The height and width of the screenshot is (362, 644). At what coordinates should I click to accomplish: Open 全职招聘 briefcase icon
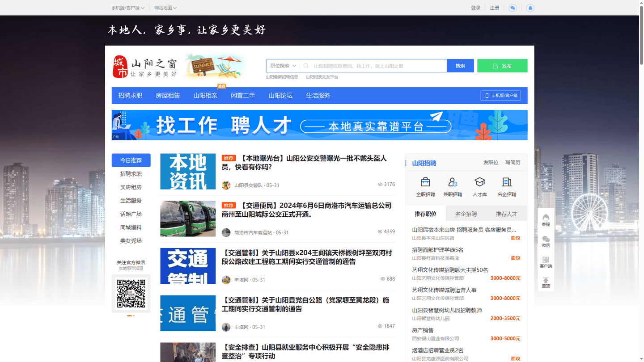click(x=425, y=182)
